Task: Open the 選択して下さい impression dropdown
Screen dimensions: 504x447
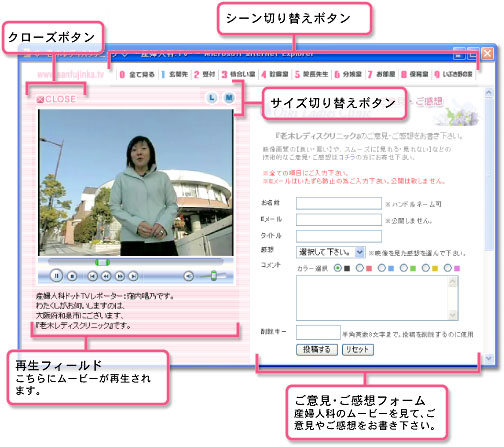Action: 330,252
